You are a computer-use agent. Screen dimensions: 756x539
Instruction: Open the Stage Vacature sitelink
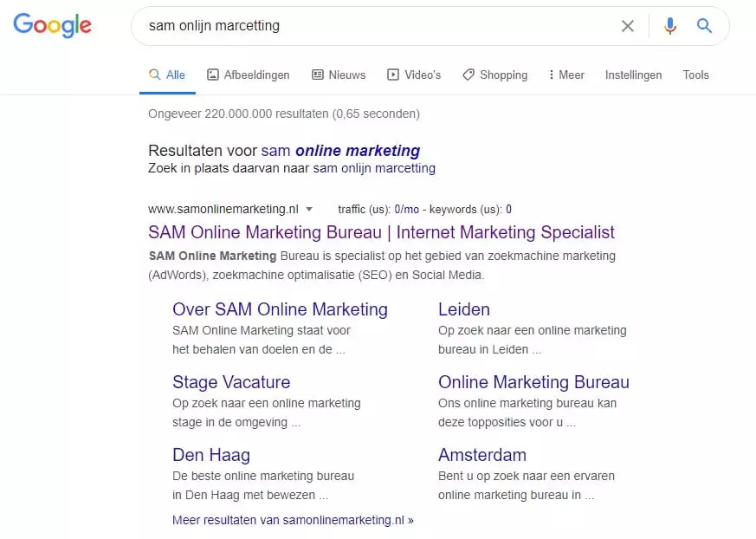click(x=231, y=382)
